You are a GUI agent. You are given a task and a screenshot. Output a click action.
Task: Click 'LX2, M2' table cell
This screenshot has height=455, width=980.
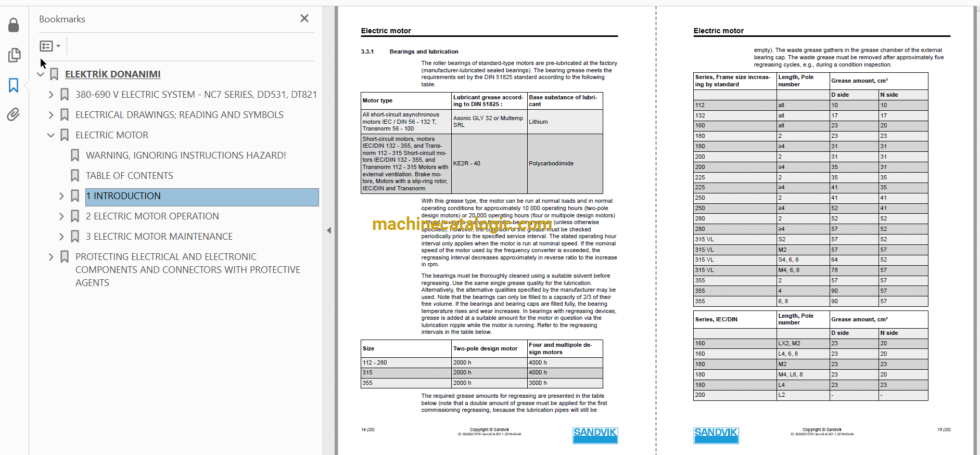803,343
